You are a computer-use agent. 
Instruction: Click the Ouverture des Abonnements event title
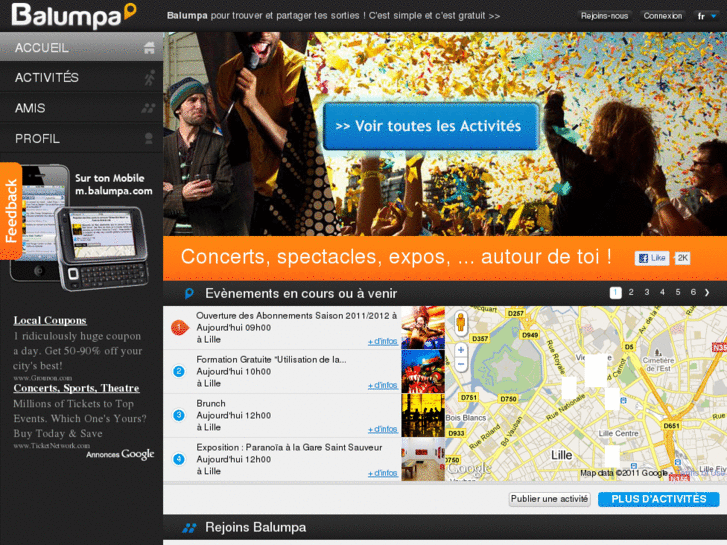coord(296,315)
